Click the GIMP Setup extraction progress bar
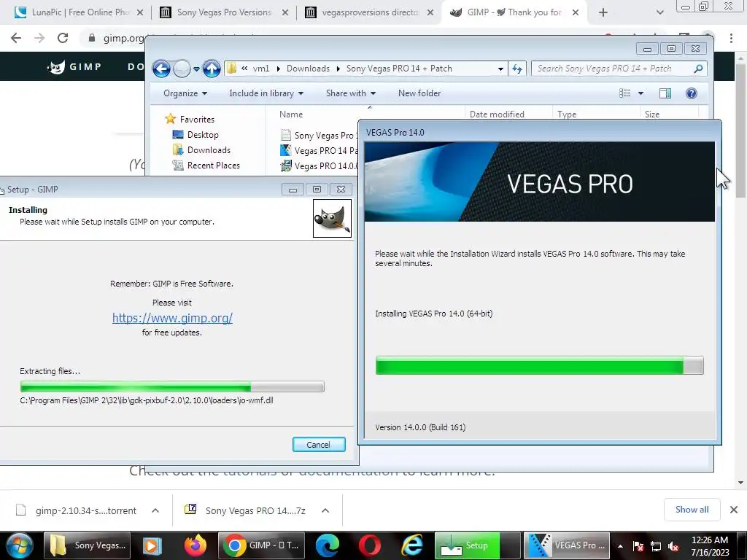The width and height of the screenshot is (747, 560). [x=172, y=386]
